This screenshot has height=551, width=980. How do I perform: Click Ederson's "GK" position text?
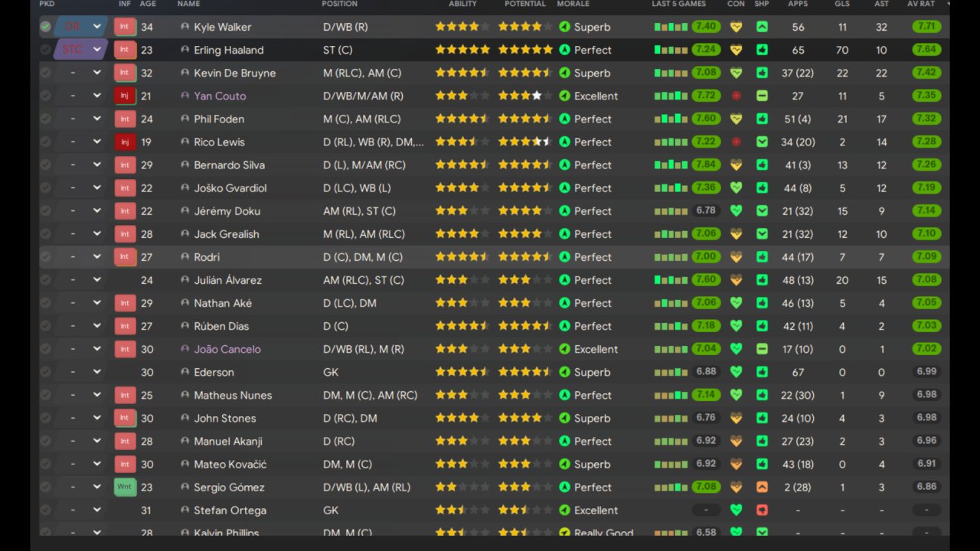pyautogui.click(x=331, y=372)
